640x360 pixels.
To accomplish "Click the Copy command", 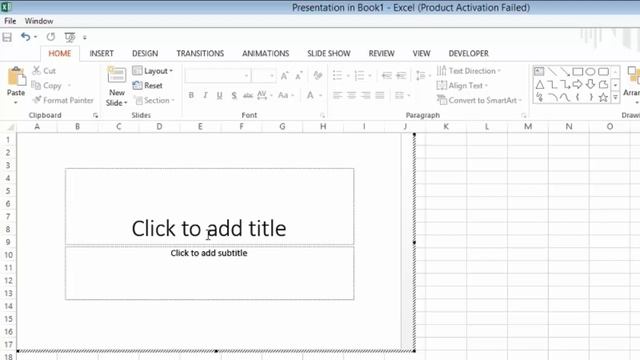I will pos(47,85).
